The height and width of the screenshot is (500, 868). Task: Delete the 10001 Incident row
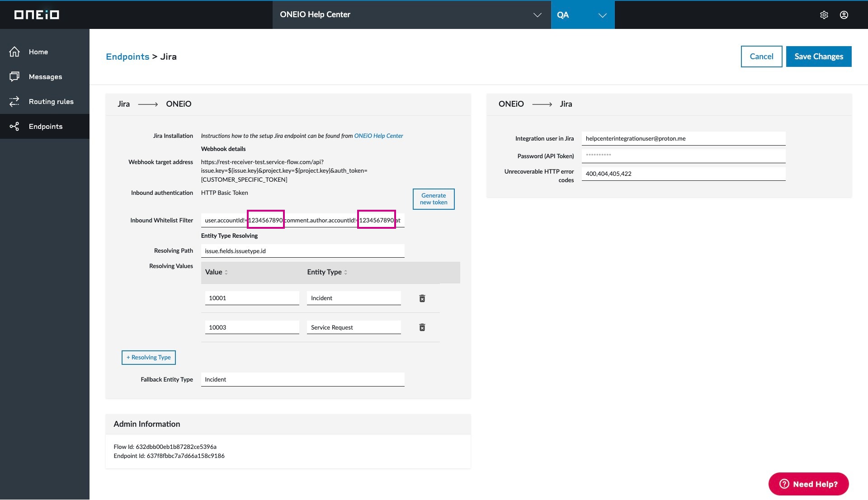(x=422, y=298)
